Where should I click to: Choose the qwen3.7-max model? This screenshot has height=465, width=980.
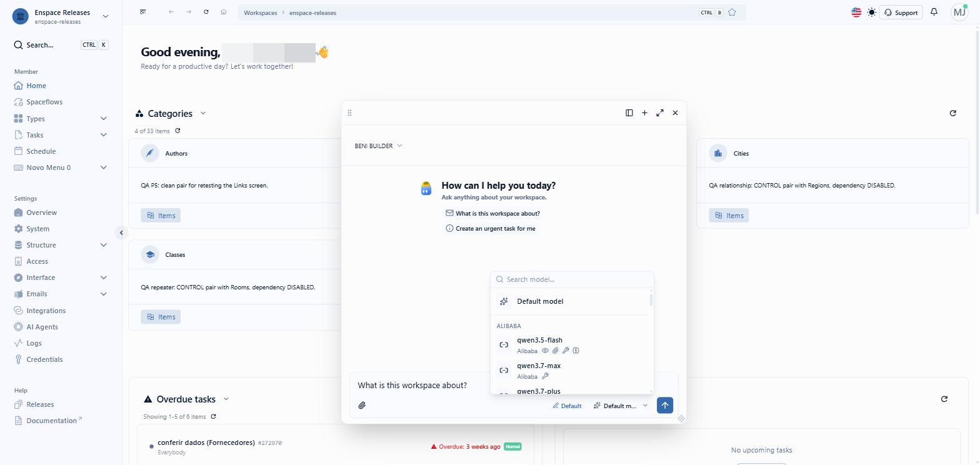pyautogui.click(x=570, y=371)
